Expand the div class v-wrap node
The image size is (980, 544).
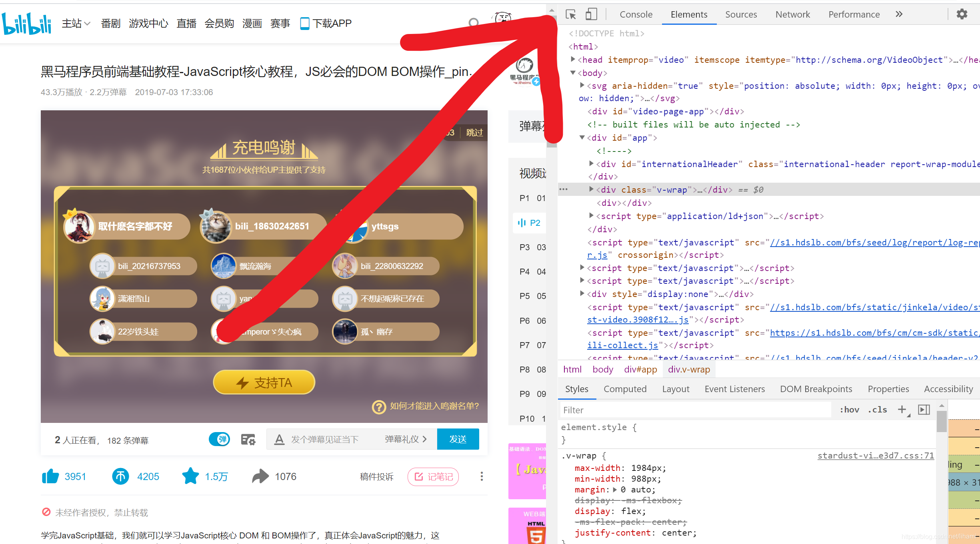click(x=591, y=189)
